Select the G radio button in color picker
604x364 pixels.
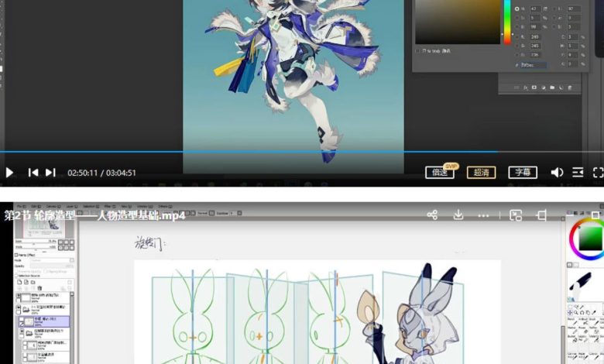(x=517, y=46)
